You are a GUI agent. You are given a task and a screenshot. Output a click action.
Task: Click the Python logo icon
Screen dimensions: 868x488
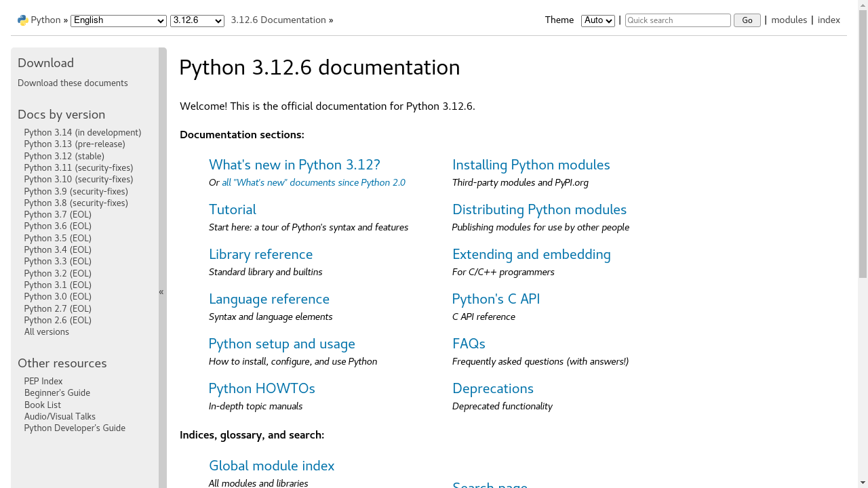pyautogui.click(x=23, y=20)
